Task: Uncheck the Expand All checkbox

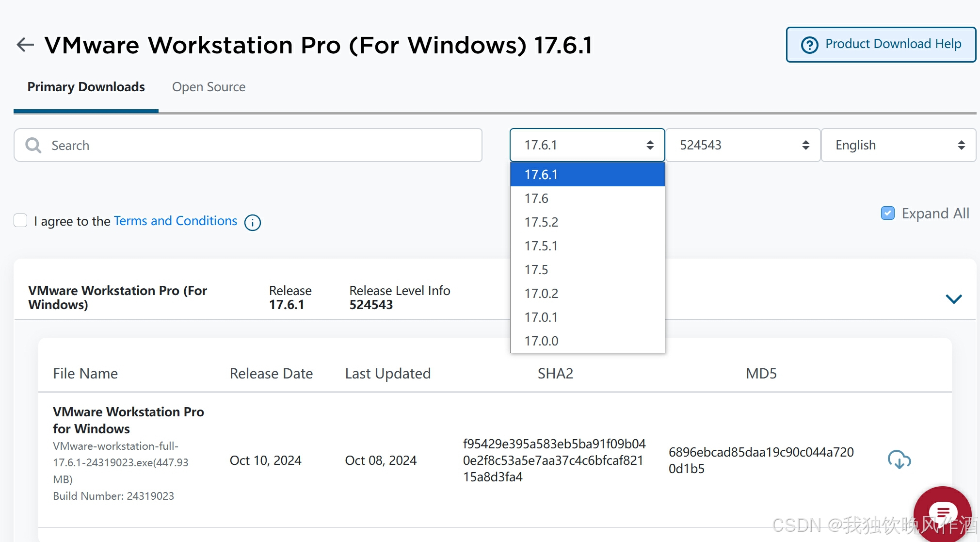Action: coord(887,213)
